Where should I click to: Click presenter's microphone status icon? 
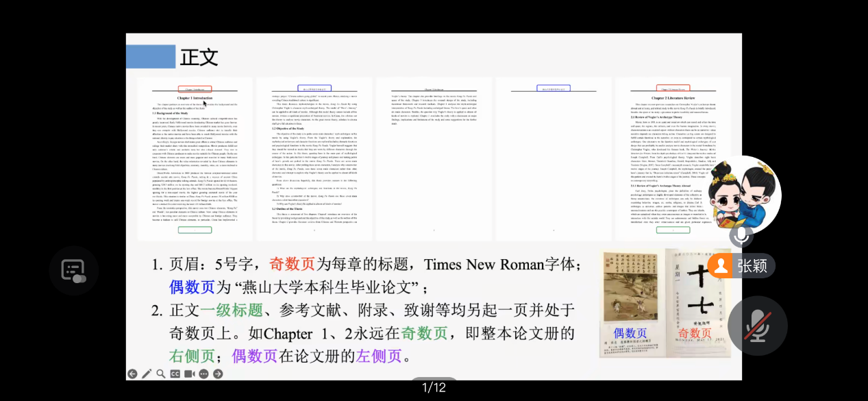(741, 236)
